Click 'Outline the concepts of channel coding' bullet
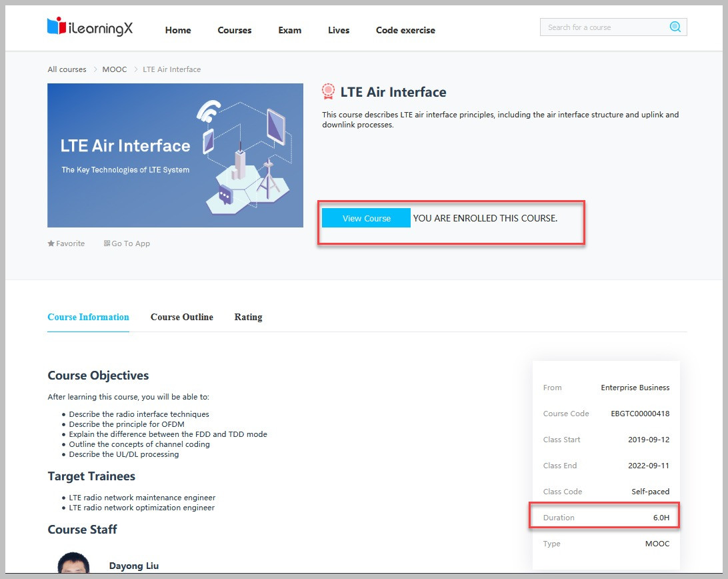 click(139, 444)
